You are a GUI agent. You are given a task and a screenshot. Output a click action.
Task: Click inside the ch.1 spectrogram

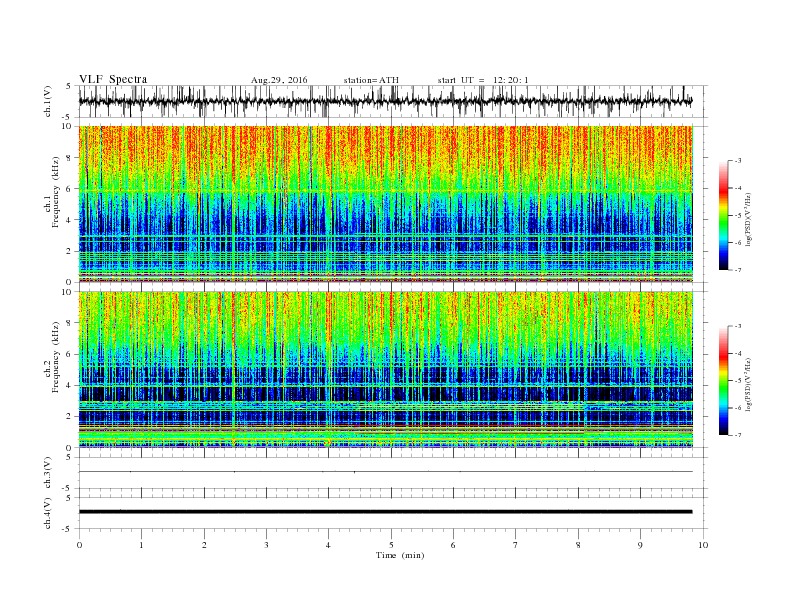click(x=385, y=204)
